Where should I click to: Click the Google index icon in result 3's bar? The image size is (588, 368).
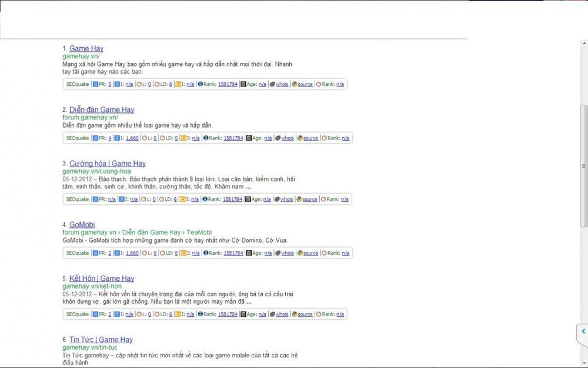(122, 199)
